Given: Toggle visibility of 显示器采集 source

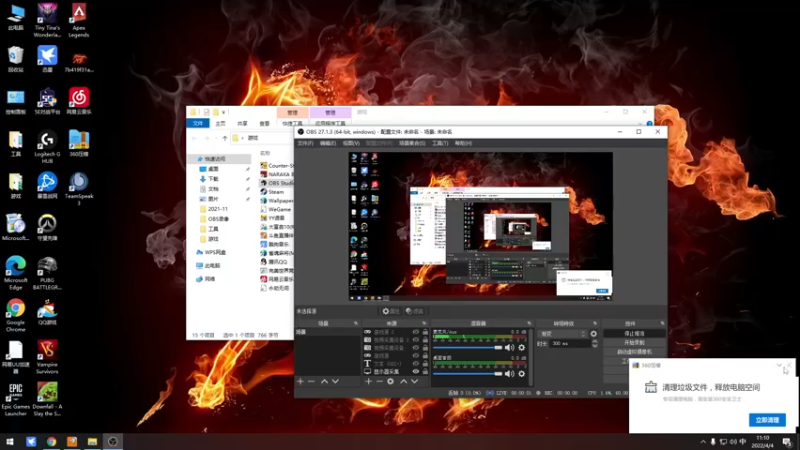Looking at the screenshot, I should click(x=416, y=371).
